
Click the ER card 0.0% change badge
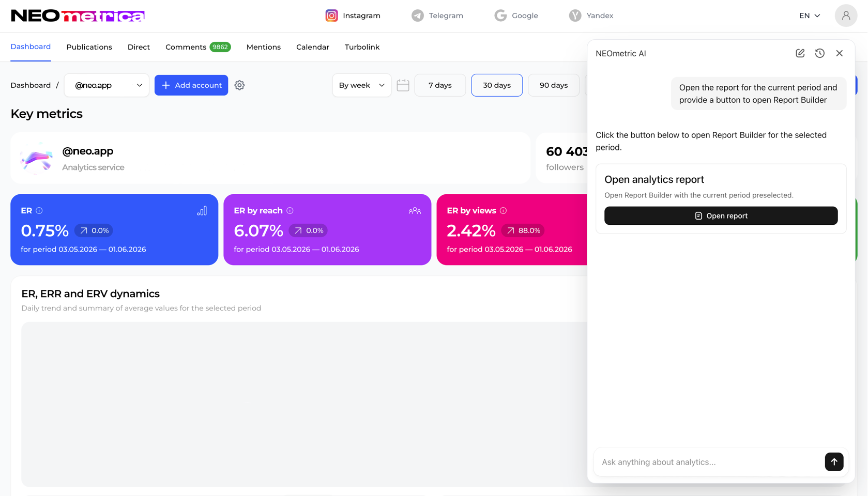[94, 230]
